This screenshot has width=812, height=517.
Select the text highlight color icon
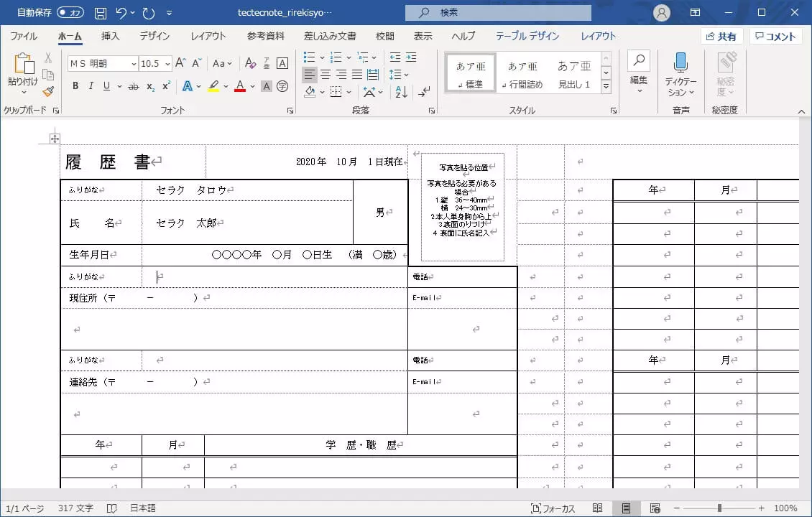[213, 85]
